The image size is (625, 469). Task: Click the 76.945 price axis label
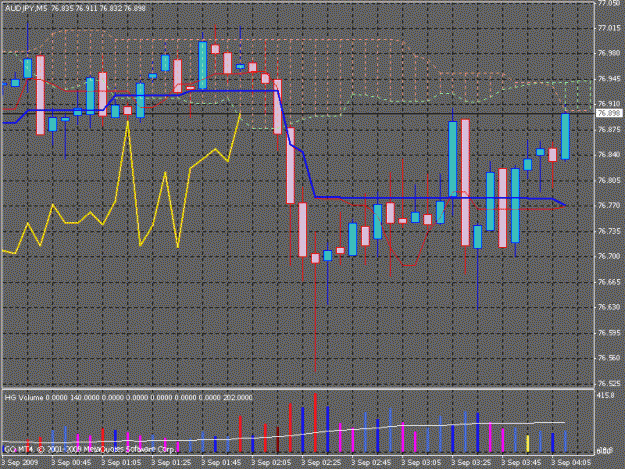(x=609, y=79)
